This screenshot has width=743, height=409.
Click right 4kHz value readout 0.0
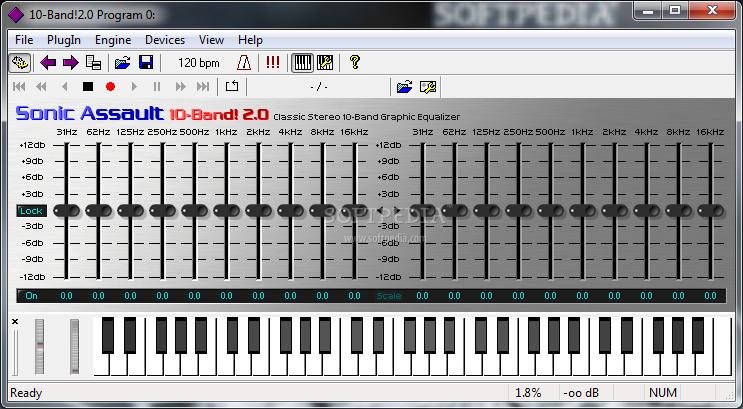[x=646, y=296]
